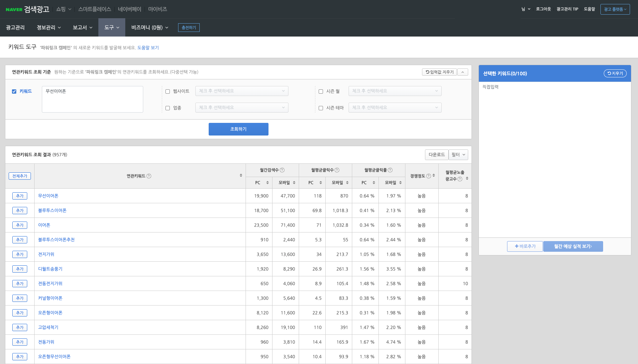Click help icon next to 월평균노출 광고수
Screen dimensions: 638x364
point(460,179)
